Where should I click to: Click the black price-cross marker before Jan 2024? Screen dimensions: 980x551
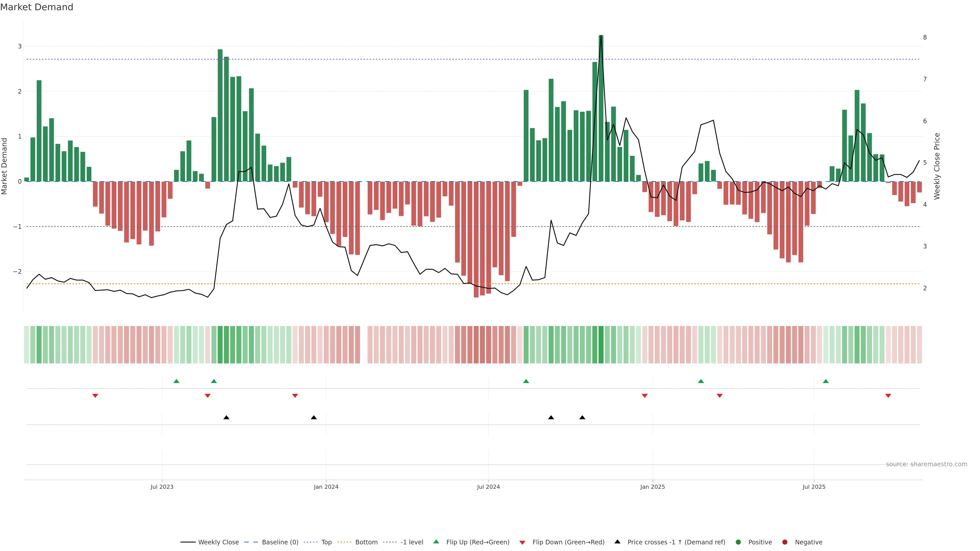(313, 418)
